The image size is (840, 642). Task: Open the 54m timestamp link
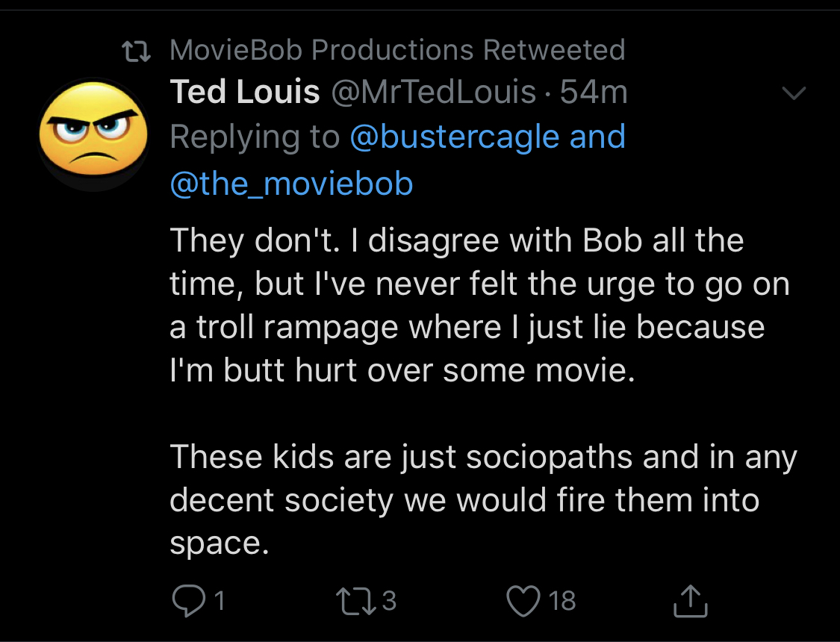[x=594, y=92]
